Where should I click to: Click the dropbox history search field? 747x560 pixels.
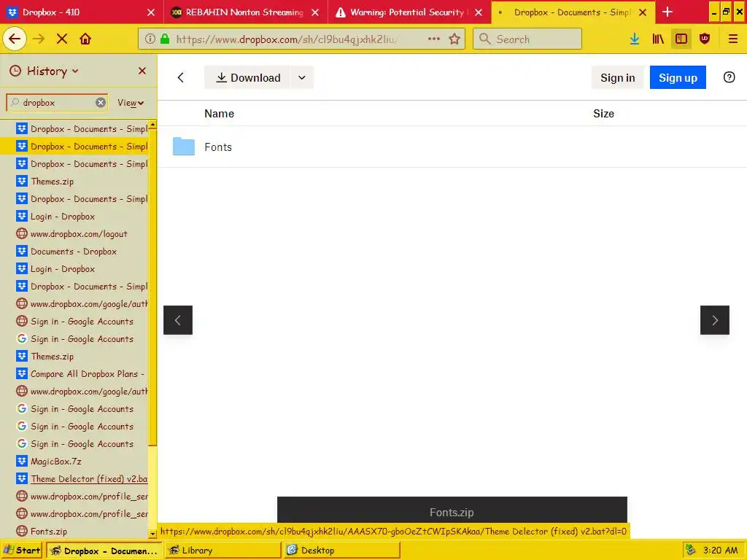pos(57,102)
